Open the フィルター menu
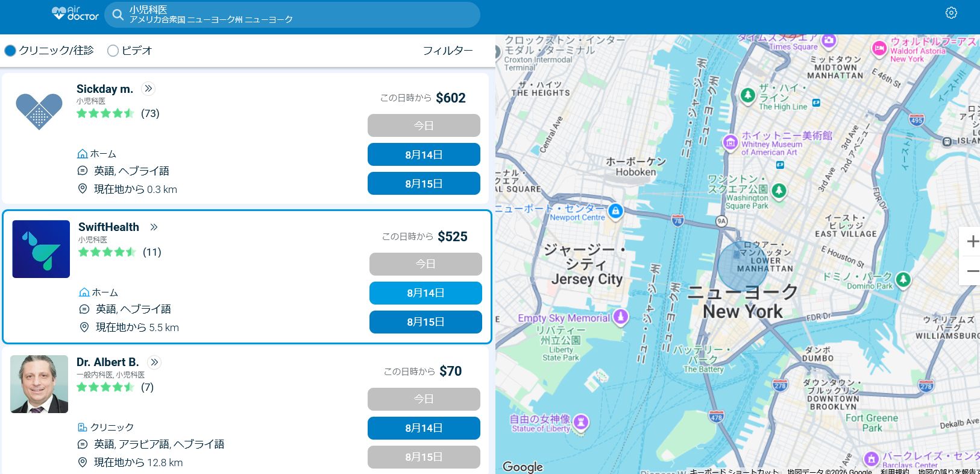Viewport: 980px width, 474px height. 448,51
